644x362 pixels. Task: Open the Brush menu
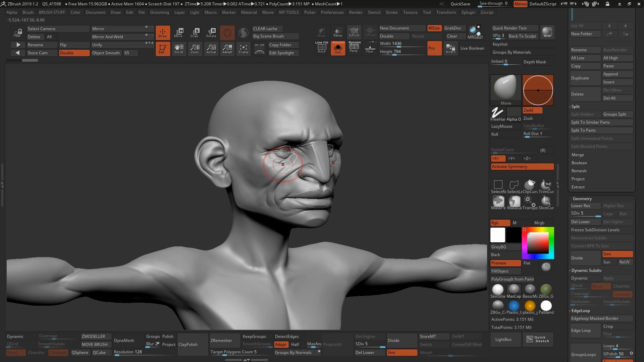[28, 12]
